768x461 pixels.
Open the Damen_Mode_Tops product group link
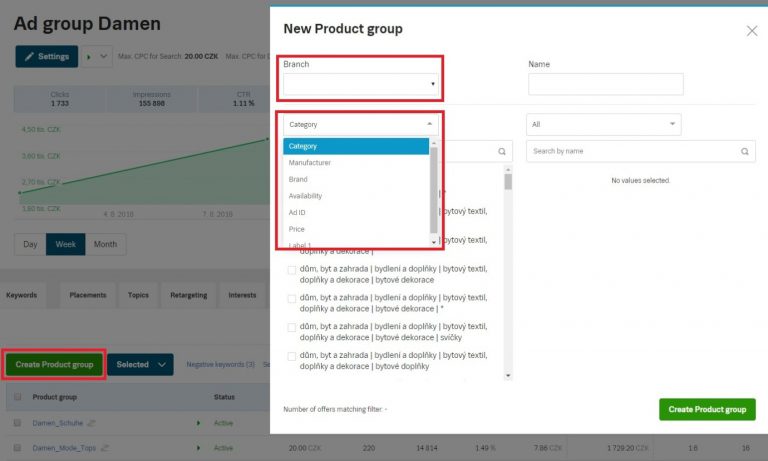pyautogui.click(x=64, y=448)
